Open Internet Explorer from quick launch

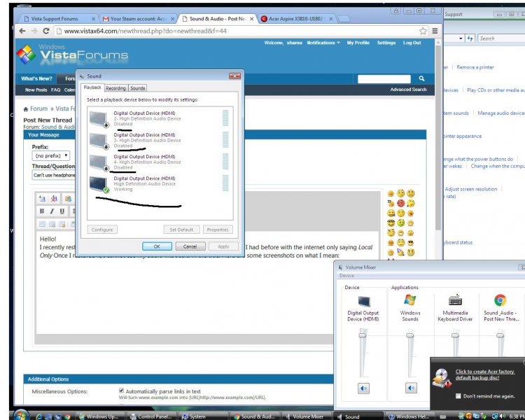click(x=38, y=416)
